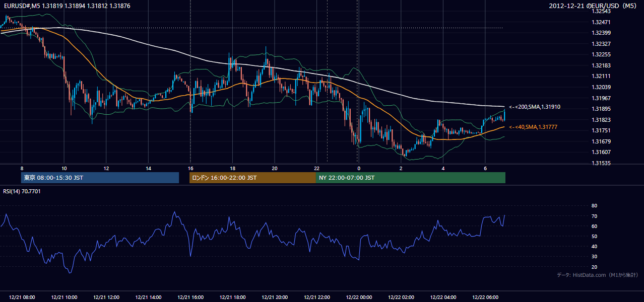Select the Tokyo 08:00-15:30 JST session bar
The width and height of the screenshot is (644, 302).
pyautogui.click(x=100, y=178)
